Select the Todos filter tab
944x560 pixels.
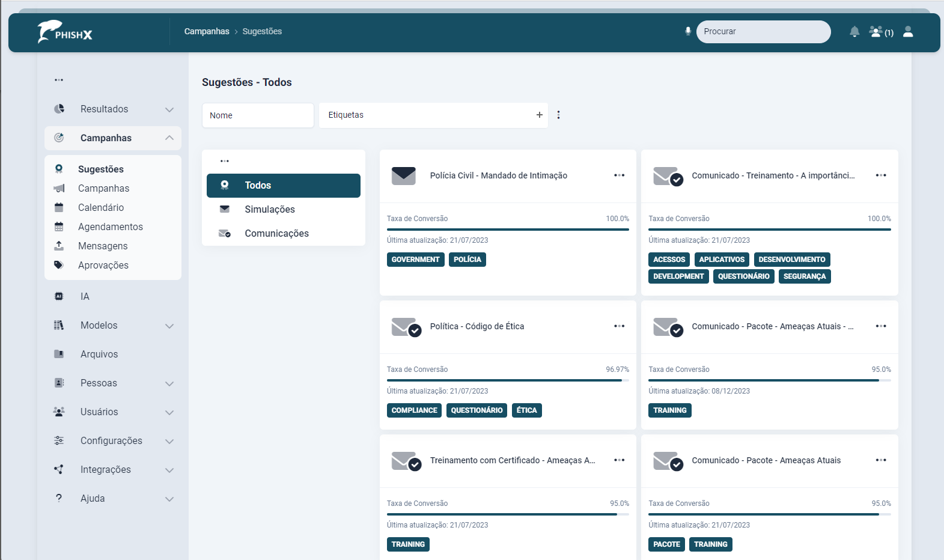[284, 186]
